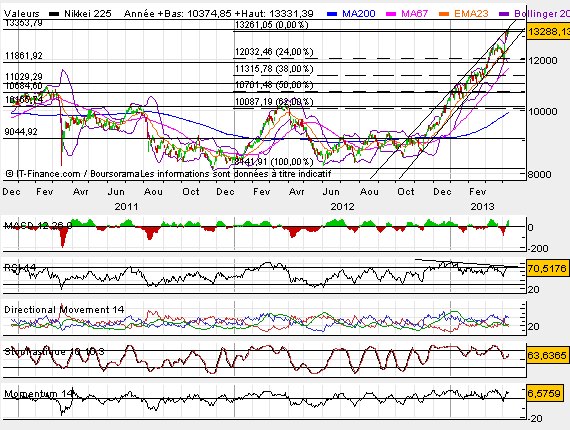Image resolution: width=570 pixels, height=430 pixels.
Task: Click the blue MA200 legend swatch
Action: (332, 14)
